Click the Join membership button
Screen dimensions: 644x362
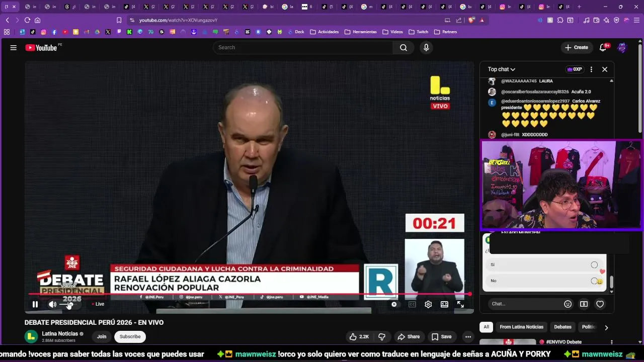point(102,336)
